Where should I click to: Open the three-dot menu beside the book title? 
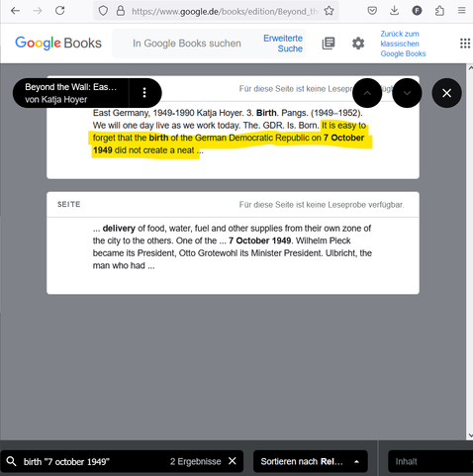tap(144, 93)
